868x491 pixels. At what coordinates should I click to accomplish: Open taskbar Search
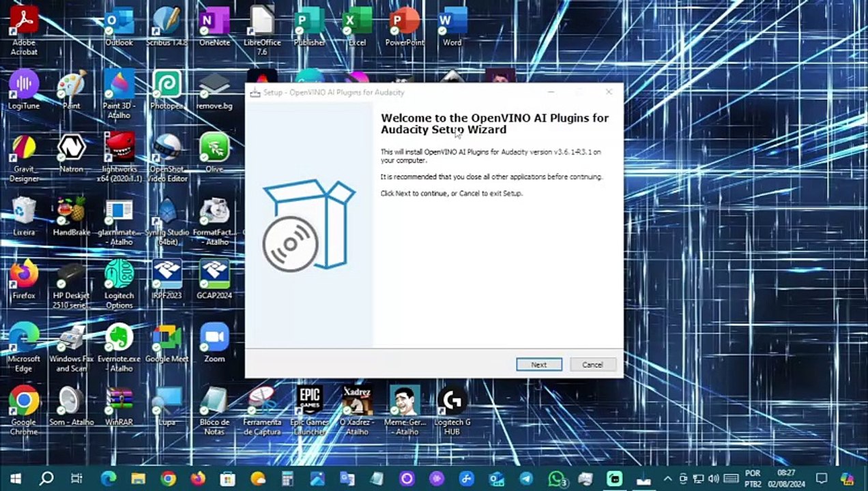[46, 478]
